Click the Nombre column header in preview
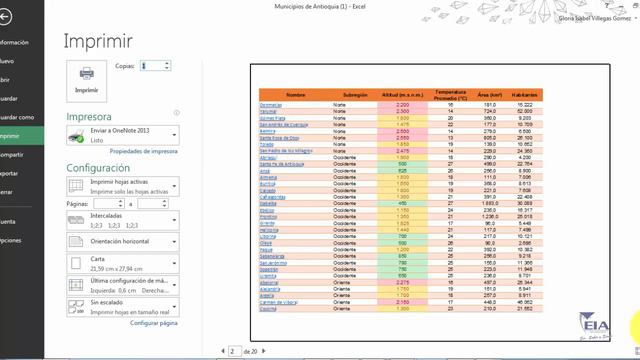 tap(296, 95)
